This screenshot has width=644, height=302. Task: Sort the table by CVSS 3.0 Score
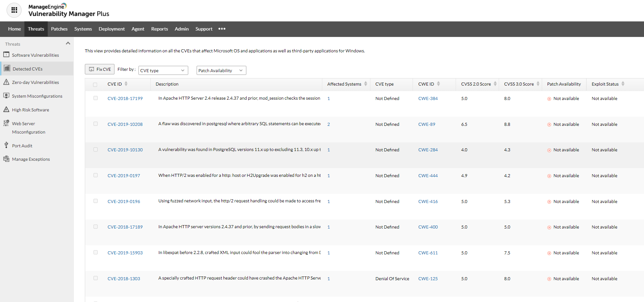(x=538, y=84)
